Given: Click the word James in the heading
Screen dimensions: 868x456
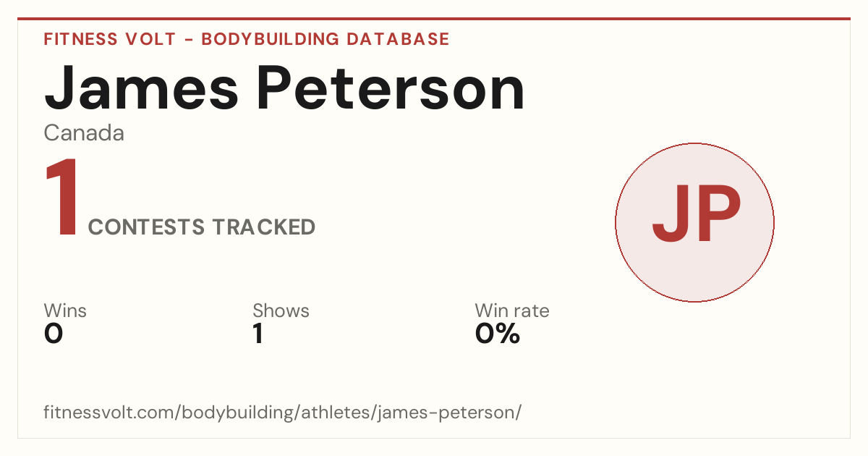Looking at the screenshot, I should (x=141, y=88).
